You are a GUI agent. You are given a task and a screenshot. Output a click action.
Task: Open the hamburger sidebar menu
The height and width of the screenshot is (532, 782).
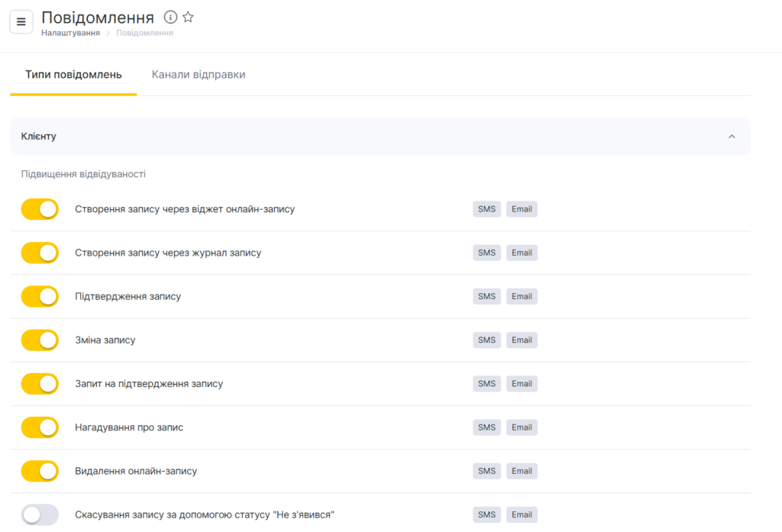tap(21, 21)
